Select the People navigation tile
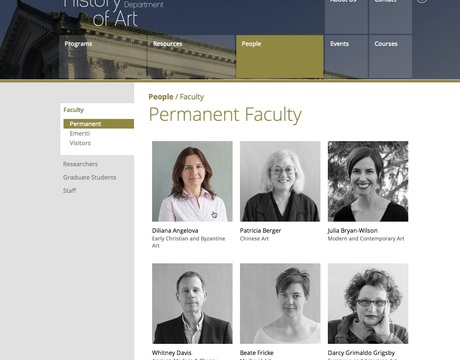 tap(280, 56)
